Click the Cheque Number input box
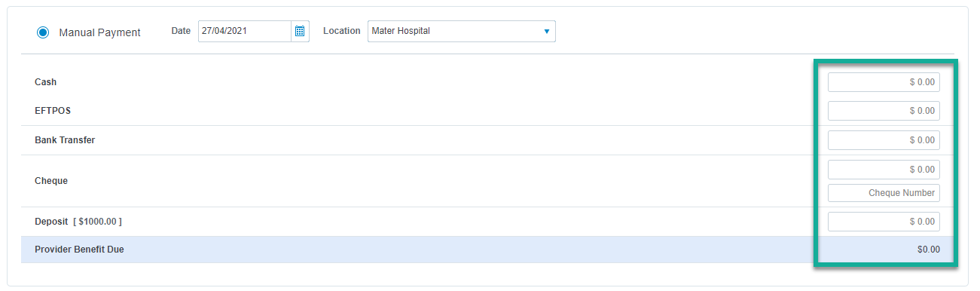The height and width of the screenshot is (291, 980). tap(884, 193)
